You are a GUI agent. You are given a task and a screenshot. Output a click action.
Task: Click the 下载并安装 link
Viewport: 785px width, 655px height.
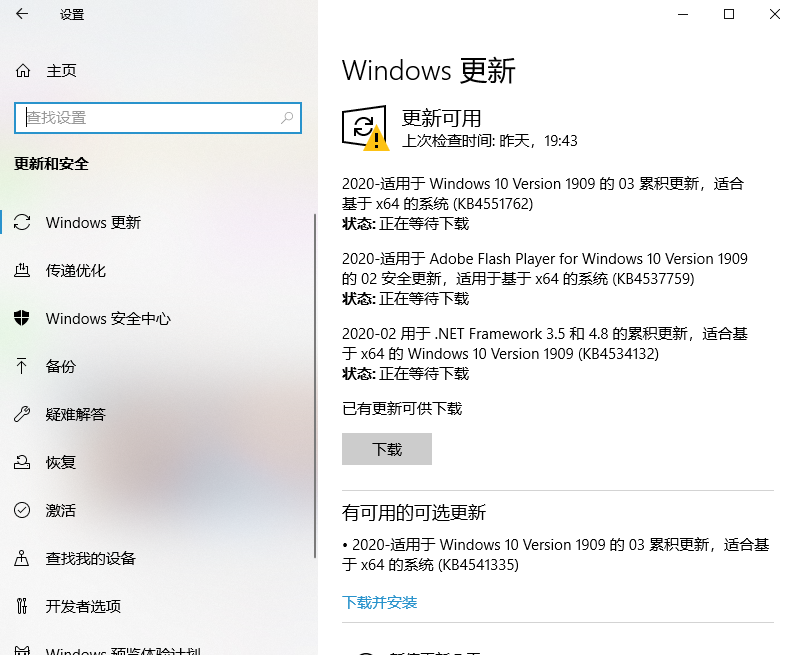pos(379,602)
